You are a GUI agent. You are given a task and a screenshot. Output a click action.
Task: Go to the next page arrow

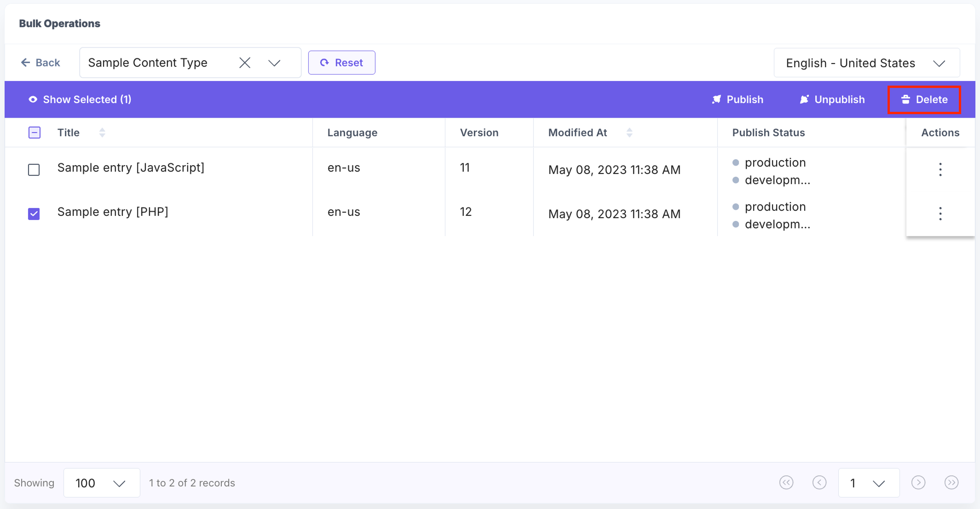[x=918, y=483]
